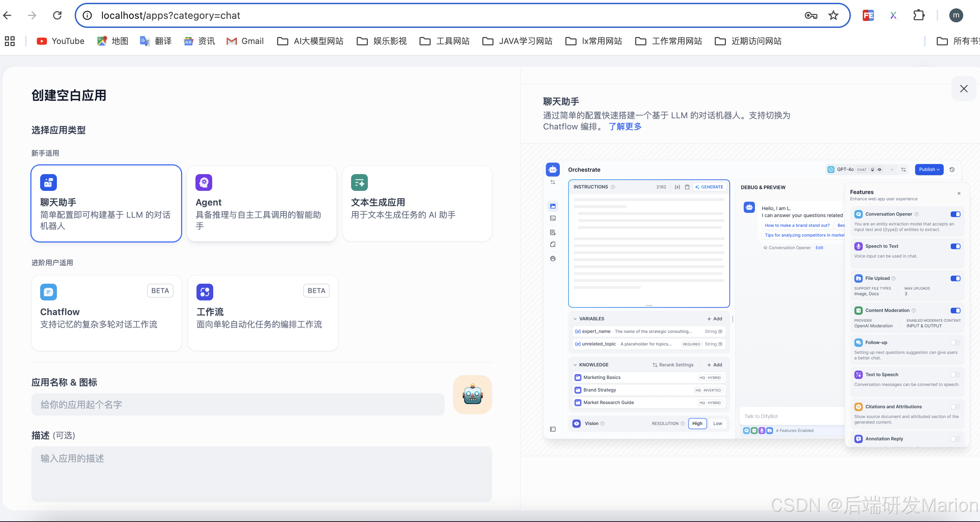Click the 了解更多 learn more link
This screenshot has height=522, width=980.
(625, 126)
